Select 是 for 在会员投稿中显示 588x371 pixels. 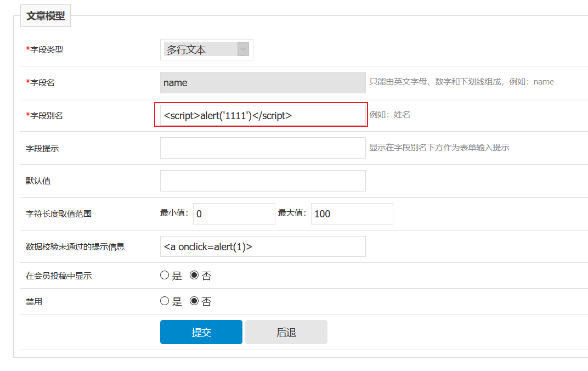point(165,276)
